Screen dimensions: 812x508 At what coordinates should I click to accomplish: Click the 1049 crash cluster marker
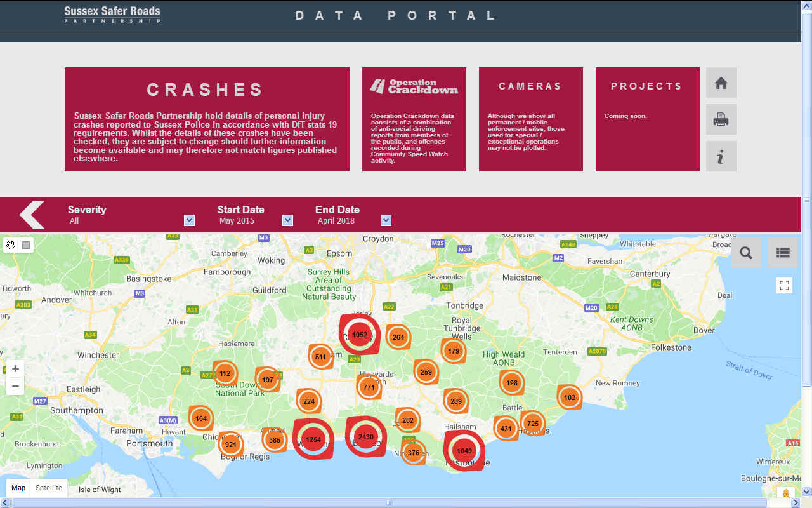pos(464,451)
